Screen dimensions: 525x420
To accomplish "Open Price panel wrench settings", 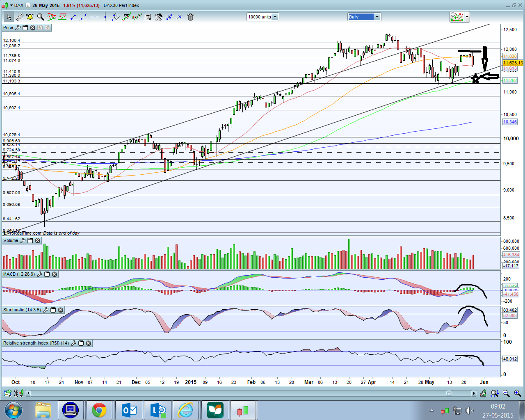I will pyautogui.click(x=18, y=27).
